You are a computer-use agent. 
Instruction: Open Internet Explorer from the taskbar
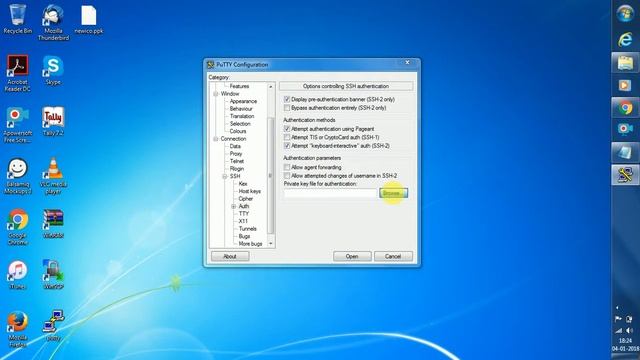pos(625,40)
